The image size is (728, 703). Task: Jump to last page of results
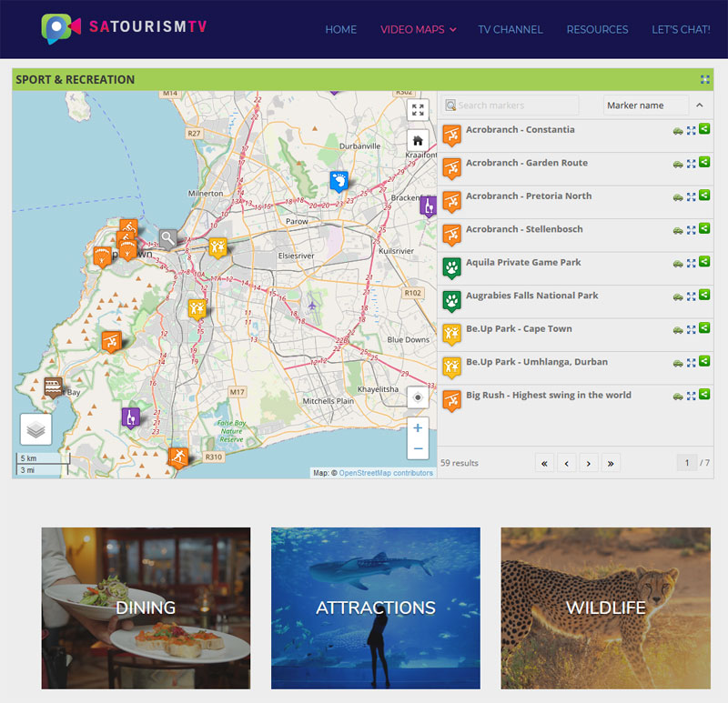pyautogui.click(x=611, y=463)
